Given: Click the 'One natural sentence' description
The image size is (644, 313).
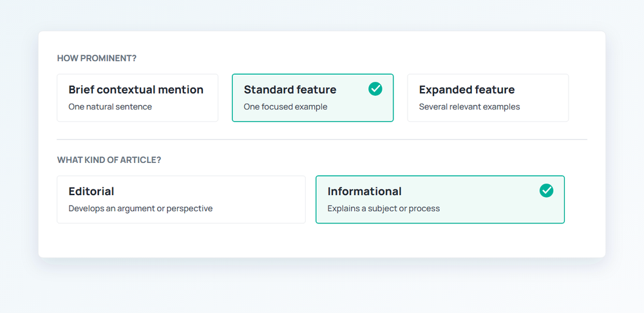Looking at the screenshot, I should coord(110,107).
